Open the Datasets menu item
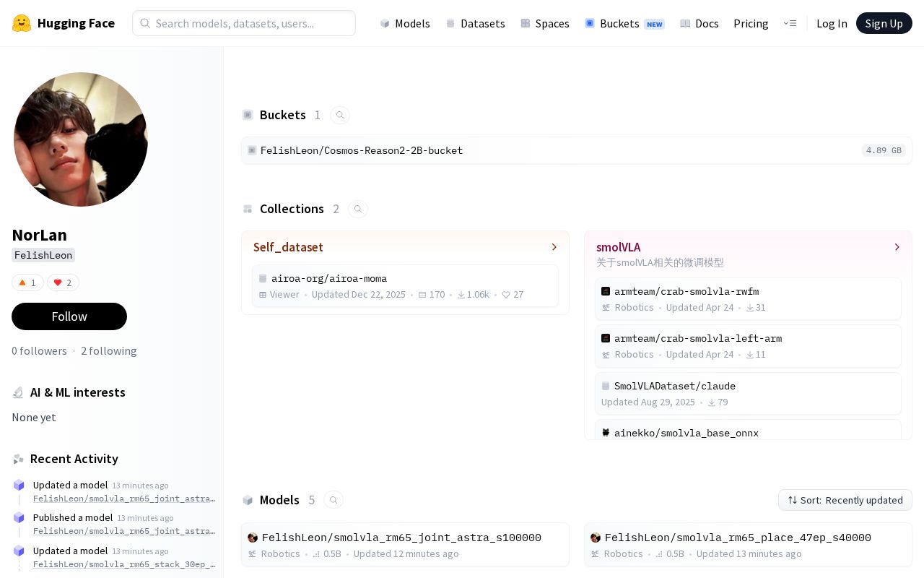This screenshot has height=578, width=924. point(476,23)
